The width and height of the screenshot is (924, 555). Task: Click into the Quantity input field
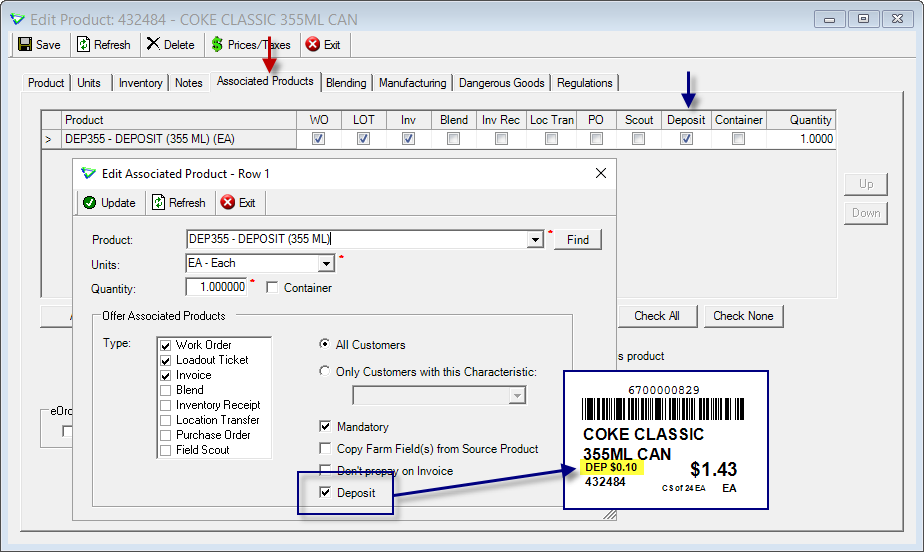click(216, 287)
